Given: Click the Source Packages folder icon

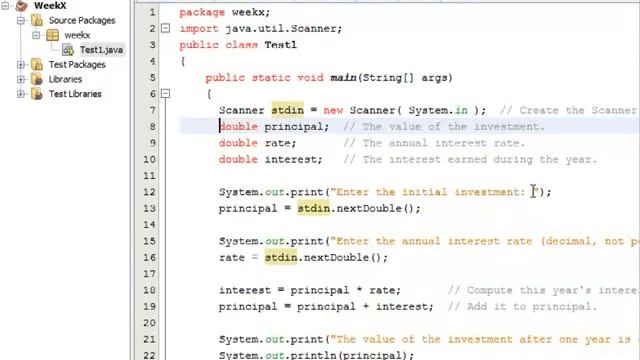Looking at the screenshot, I should pos(37,20).
